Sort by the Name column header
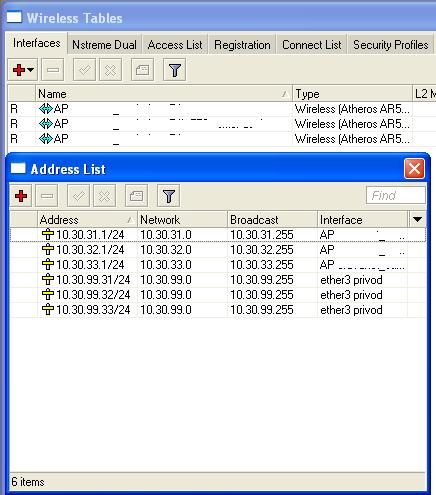Viewport: 436px width, 495px height. (163, 94)
